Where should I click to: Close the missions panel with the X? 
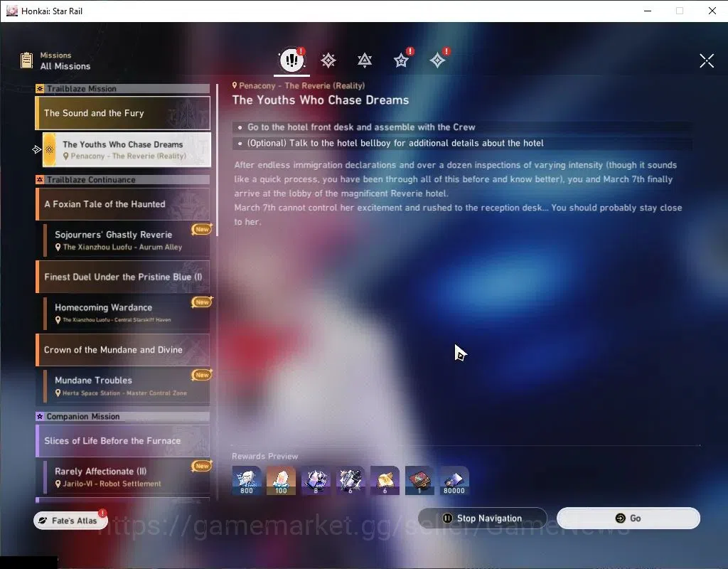pyautogui.click(x=707, y=60)
